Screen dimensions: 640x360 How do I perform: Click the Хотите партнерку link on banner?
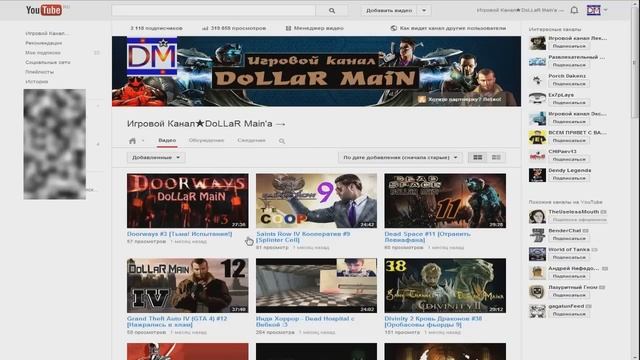[x=460, y=99]
